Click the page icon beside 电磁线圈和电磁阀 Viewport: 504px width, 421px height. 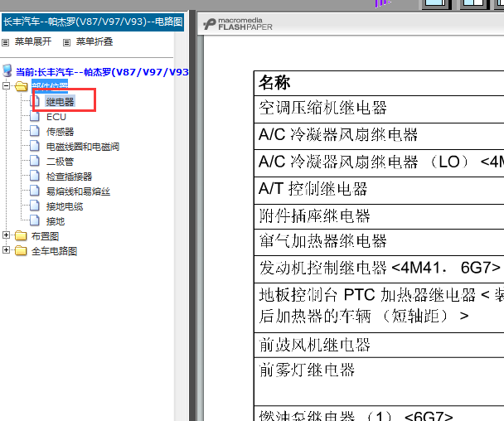point(35,146)
